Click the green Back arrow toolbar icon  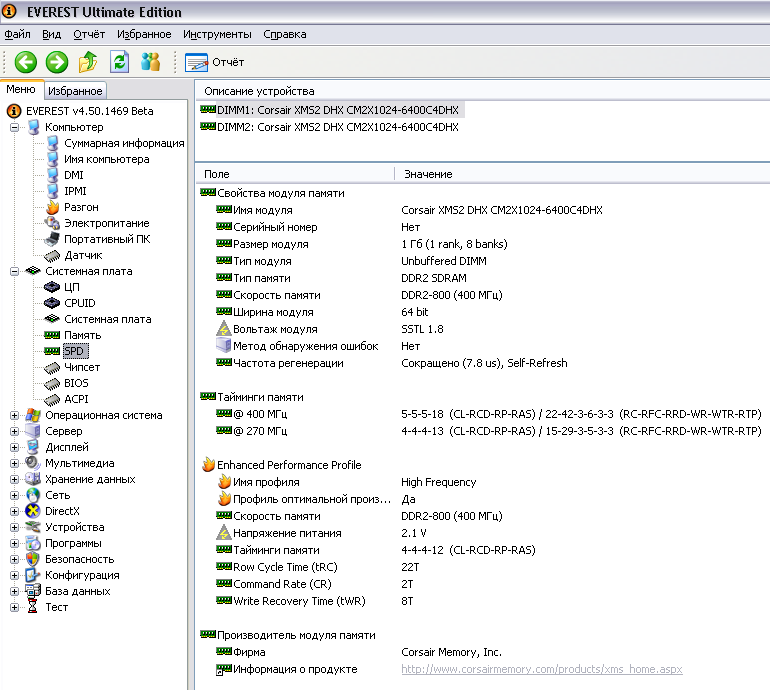pos(25,62)
